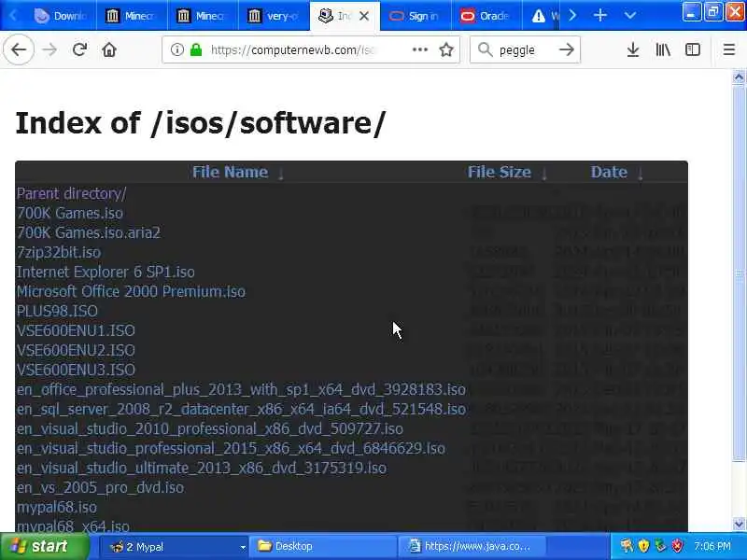This screenshot has width=747, height=560.
Task: Sort listing by File Size
Action: click(500, 172)
